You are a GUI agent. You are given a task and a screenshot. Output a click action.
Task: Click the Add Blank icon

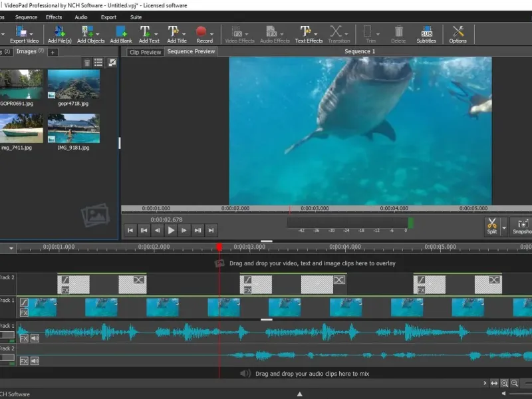pyautogui.click(x=121, y=31)
